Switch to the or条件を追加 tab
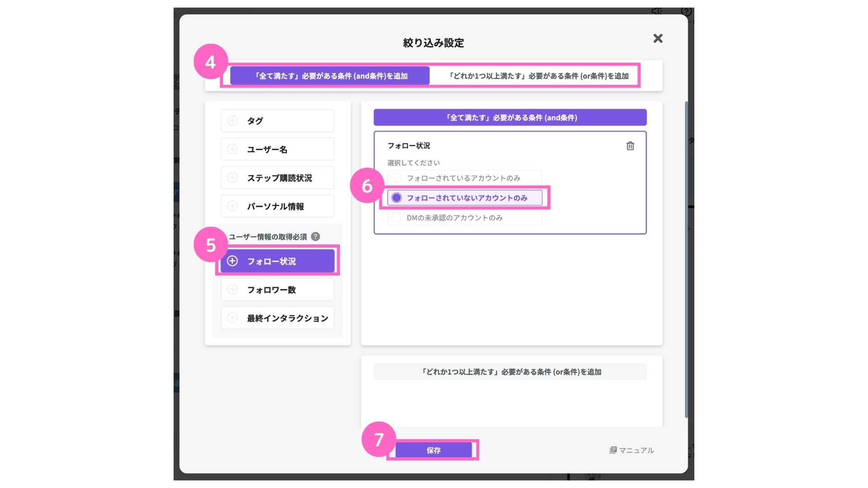Image resolution: width=868 pixels, height=488 pixels. point(538,76)
